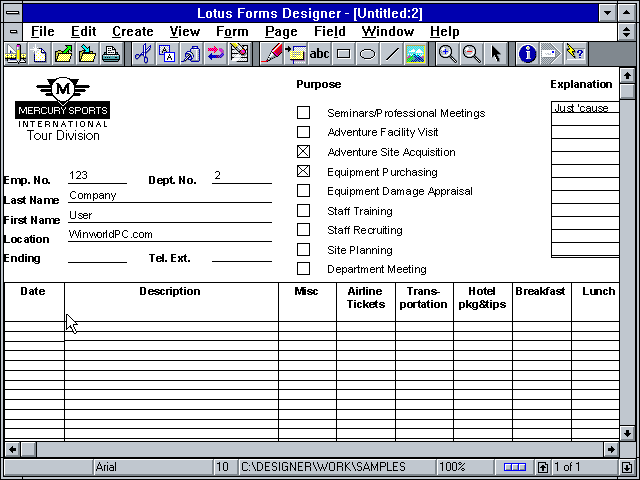Click the document restore up-down arrows button
Image resolution: width=640 pixels, height=480 pixels.
pos(627,31)
